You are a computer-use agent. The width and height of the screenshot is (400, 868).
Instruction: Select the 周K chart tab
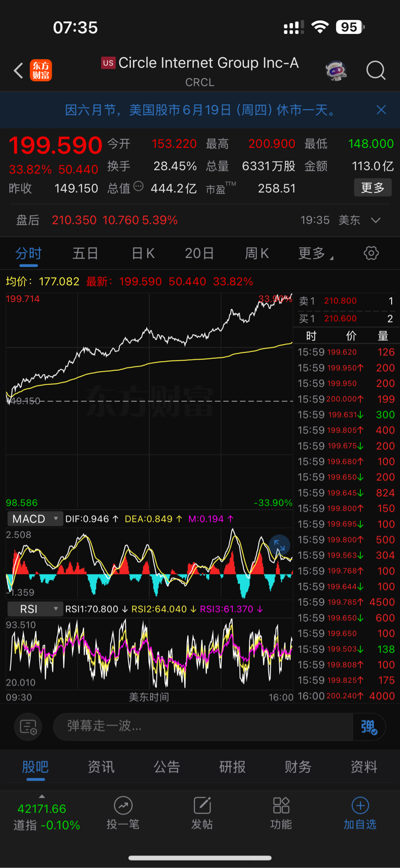coord(257,253)
